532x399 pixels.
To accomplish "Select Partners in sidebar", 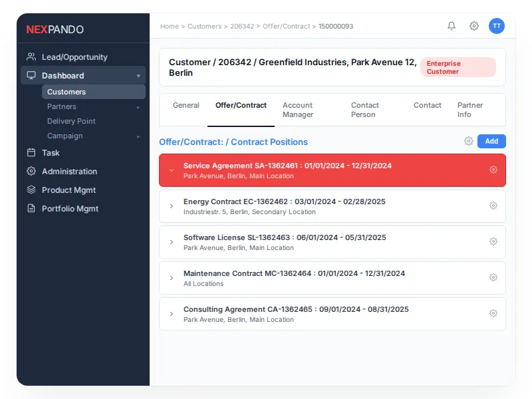I will tap(62, 106).
